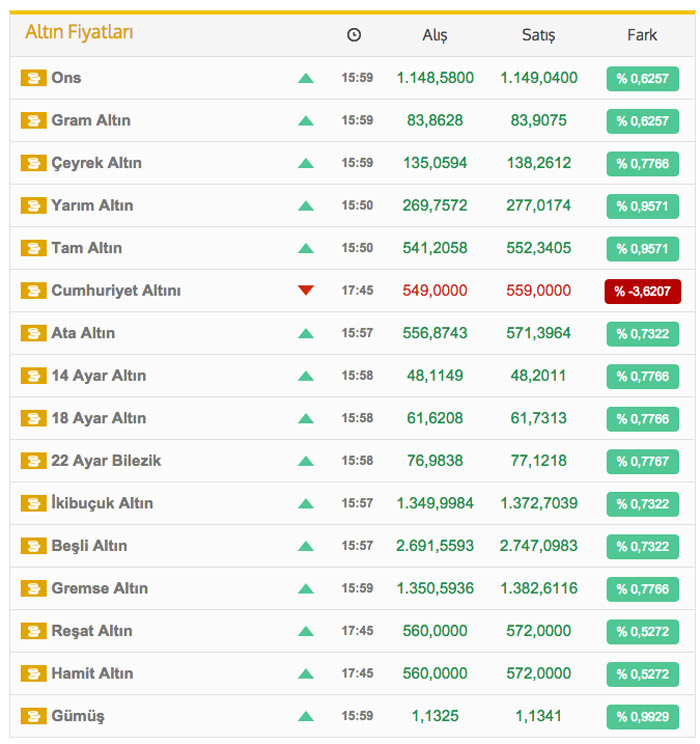Click the Fark column header
This screenshot has height=744, width=700.
(x=642, y=35)
